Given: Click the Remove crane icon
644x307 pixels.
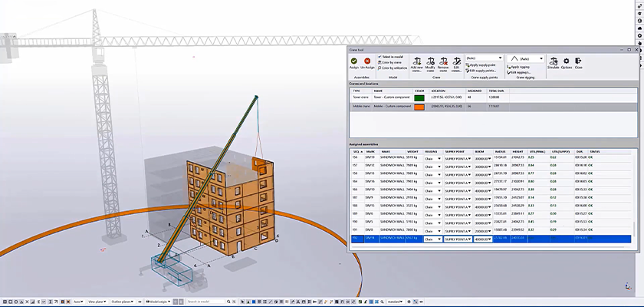Looking at the screenshot, I should coord(444,61).
